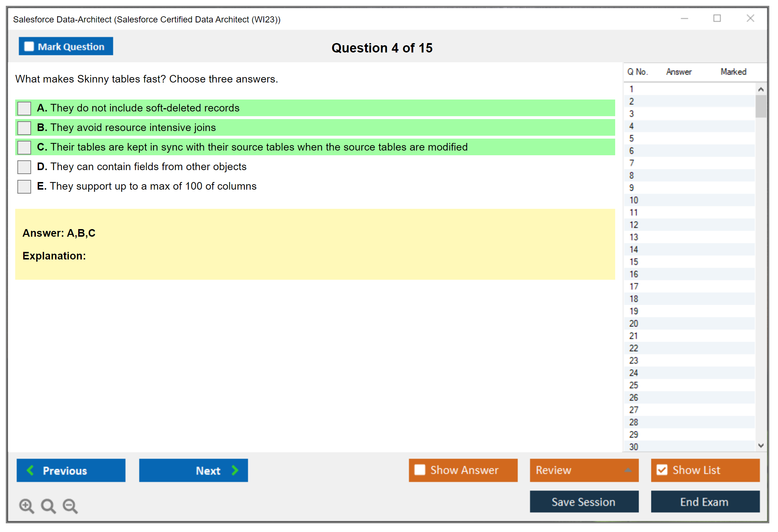Enable the Show Answer checkbox
This screenshot has width=778, height=532.
(x=420, y=470)
